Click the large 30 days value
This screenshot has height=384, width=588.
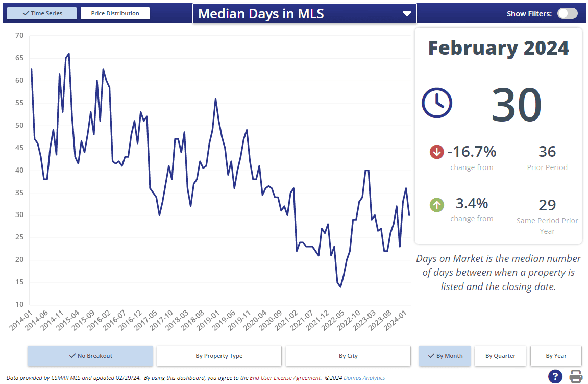click(516, 104)
